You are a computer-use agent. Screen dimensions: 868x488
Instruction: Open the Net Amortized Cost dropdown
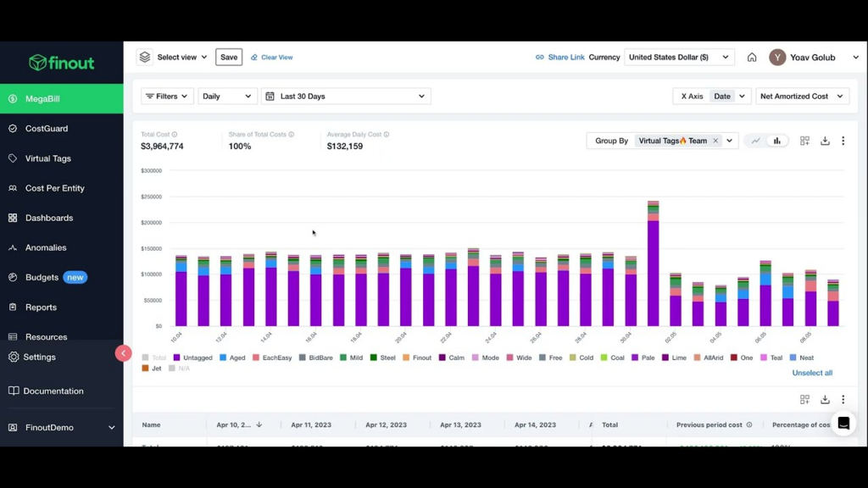click(x=801, y=96)
